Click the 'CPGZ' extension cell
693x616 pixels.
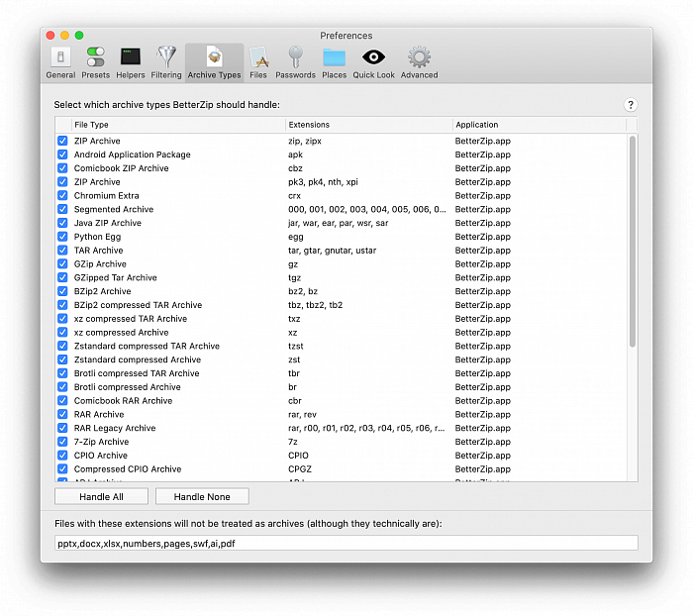click(x=300, y=468)
